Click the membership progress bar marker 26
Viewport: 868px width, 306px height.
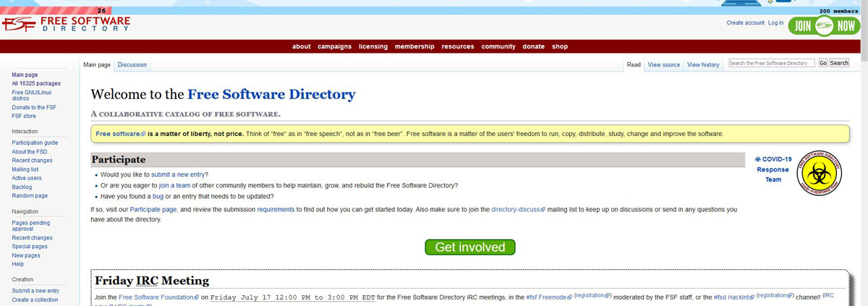pyautogui.click(x=101, y=12)
